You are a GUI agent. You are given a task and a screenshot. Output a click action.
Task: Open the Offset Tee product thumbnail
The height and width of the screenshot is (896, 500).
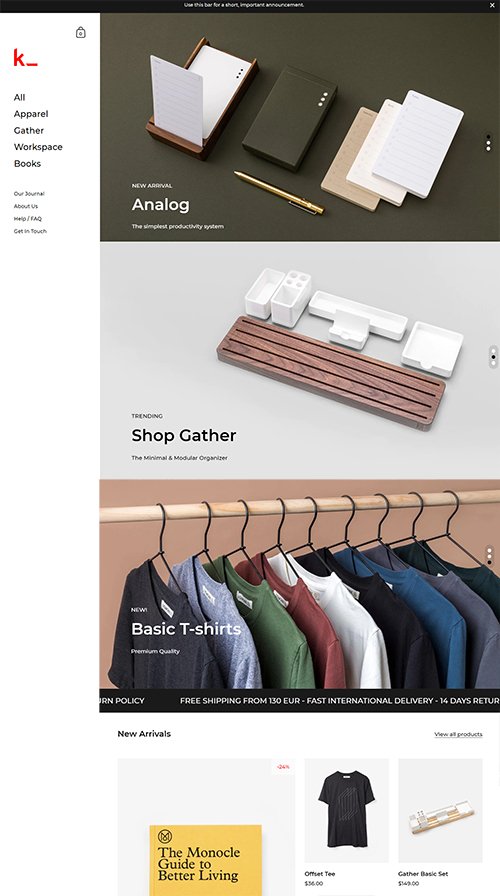[x=346, y=810]
